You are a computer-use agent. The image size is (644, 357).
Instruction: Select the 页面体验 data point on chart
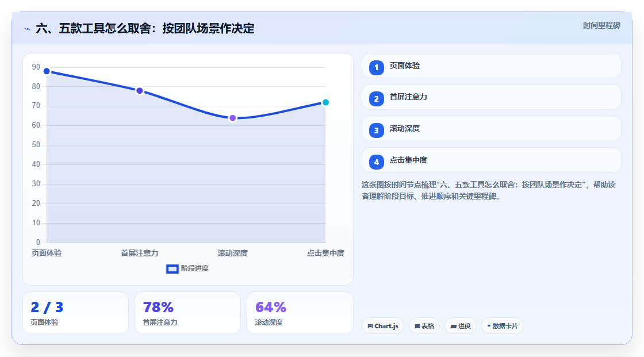pyautogui.click(x=47, y=71)
